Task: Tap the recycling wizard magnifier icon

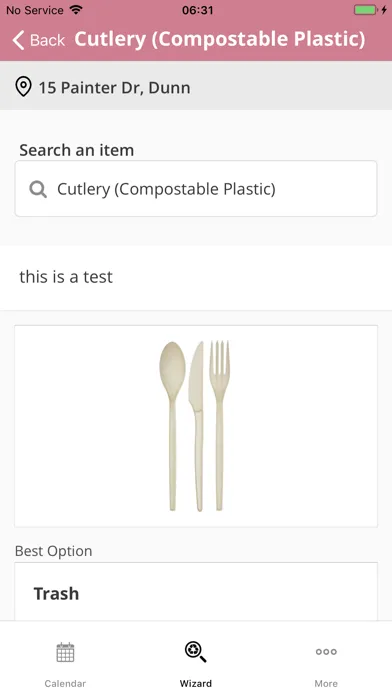Action: [195, 652]
